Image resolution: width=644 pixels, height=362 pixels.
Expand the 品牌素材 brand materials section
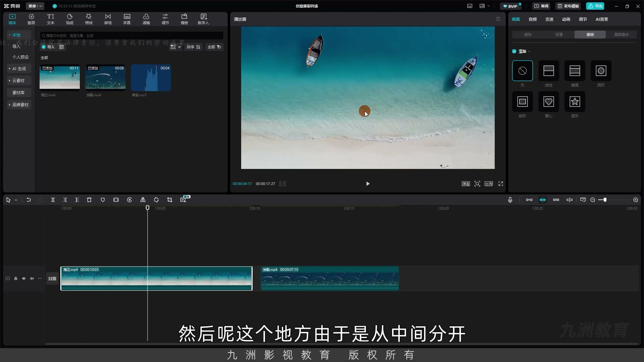19,105
